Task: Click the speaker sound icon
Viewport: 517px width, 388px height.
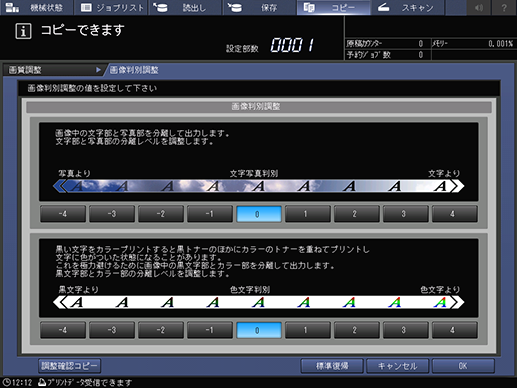Action: [x=479, y=7]
